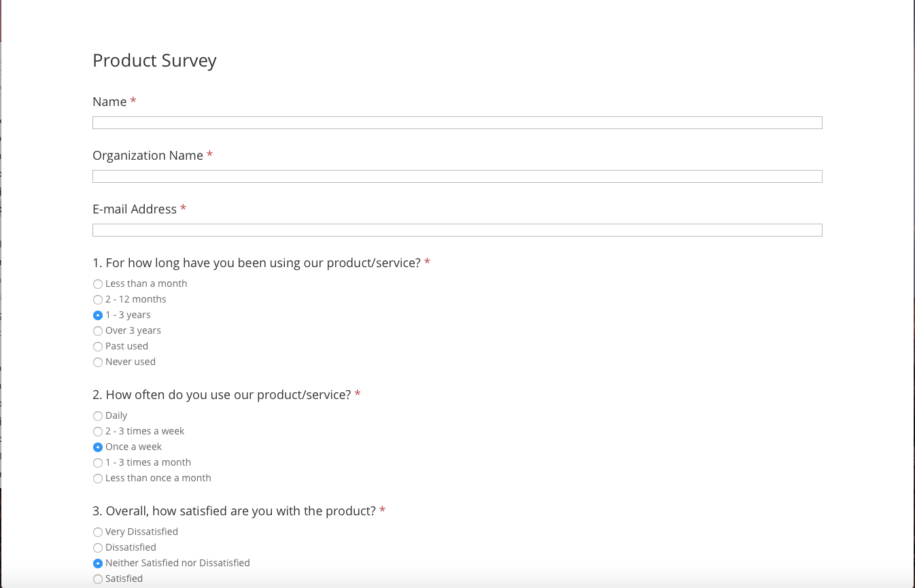Viewport: 915px width, 588px height.
Task: Click the Name input field
Action: (x=457, y=123)
